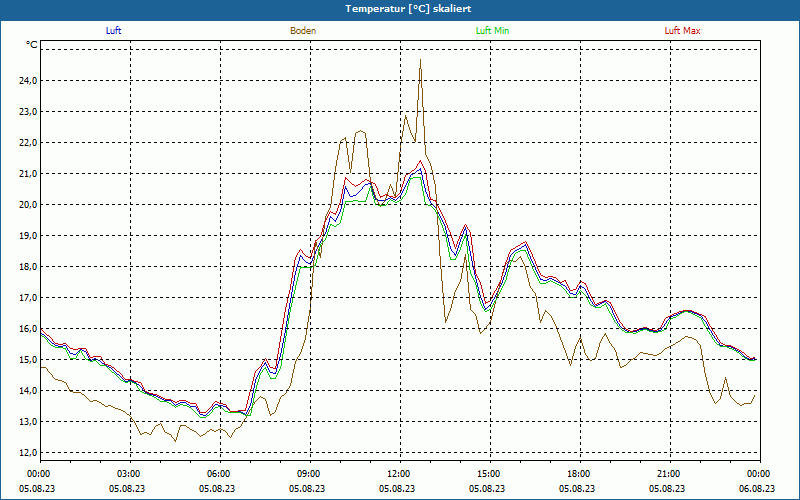
Task: Click the 20,0 y-axis value
Action: coord(29,205)
